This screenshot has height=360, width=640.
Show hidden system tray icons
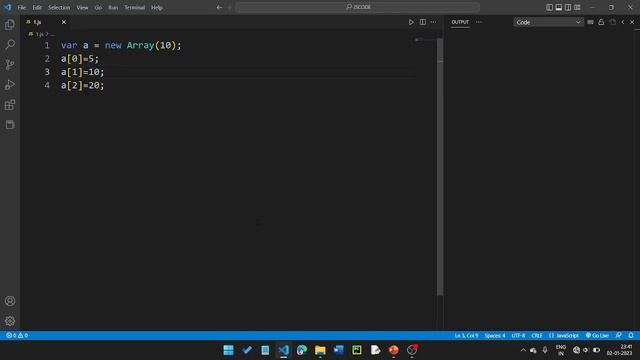click(x=523, y=350)
